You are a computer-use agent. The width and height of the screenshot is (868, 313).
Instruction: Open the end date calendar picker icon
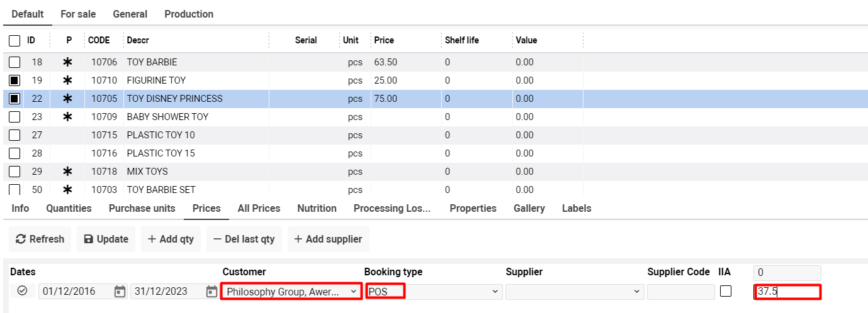211,292
